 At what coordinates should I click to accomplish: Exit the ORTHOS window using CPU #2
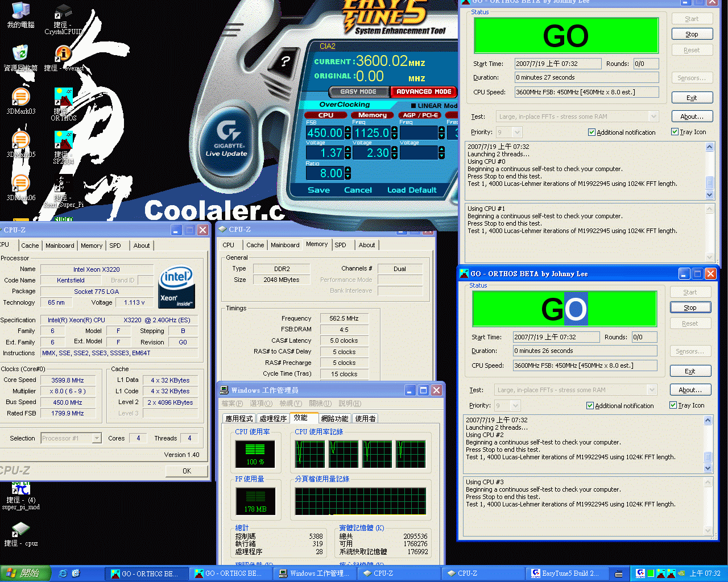690,371
